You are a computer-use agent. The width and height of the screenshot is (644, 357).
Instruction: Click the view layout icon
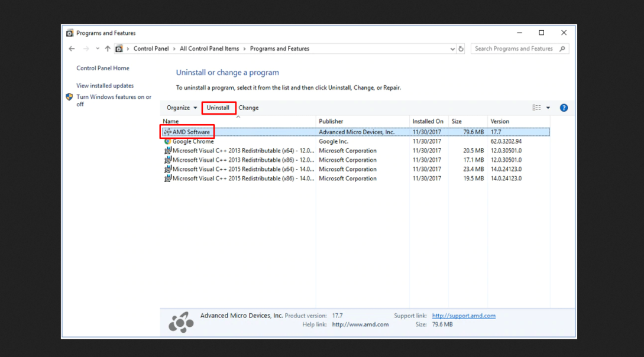point(536,108)
